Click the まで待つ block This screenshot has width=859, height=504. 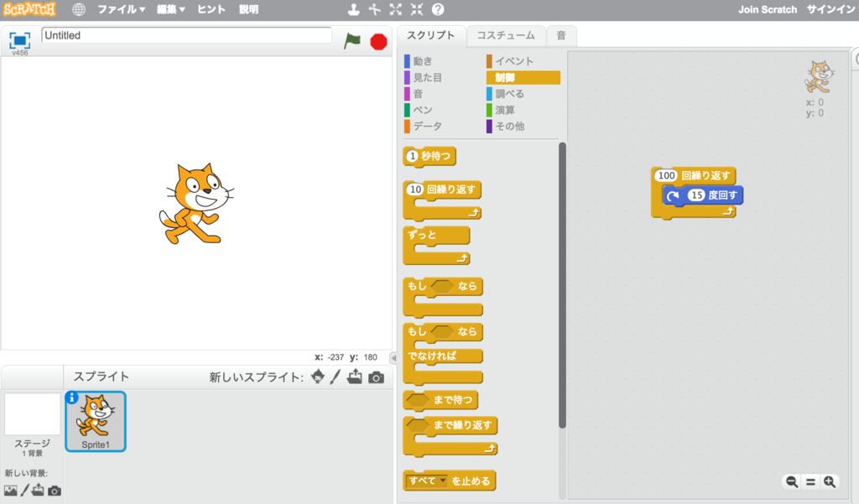(440, 401)
